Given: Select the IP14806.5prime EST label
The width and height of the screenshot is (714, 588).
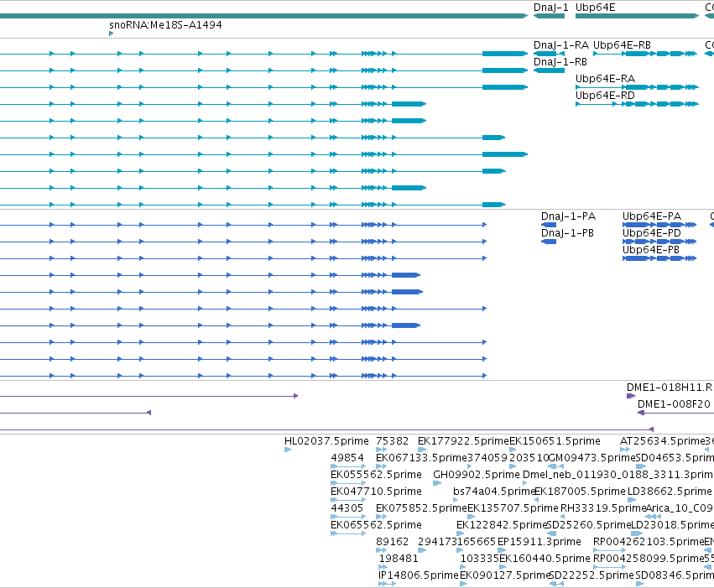Looking at the screenshot, I should 419,575.
